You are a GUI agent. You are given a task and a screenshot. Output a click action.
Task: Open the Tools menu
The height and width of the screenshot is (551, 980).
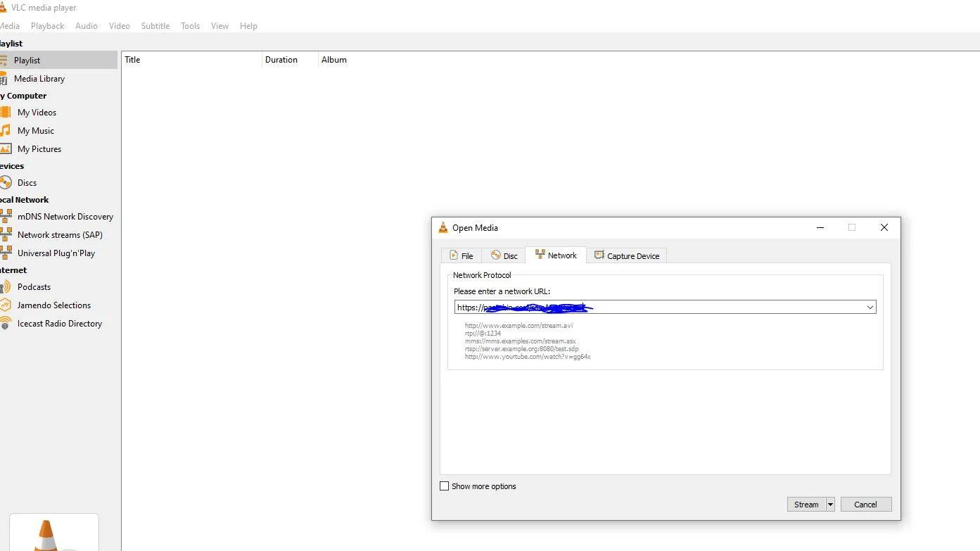pyautogui.click(x=191, y=26)
